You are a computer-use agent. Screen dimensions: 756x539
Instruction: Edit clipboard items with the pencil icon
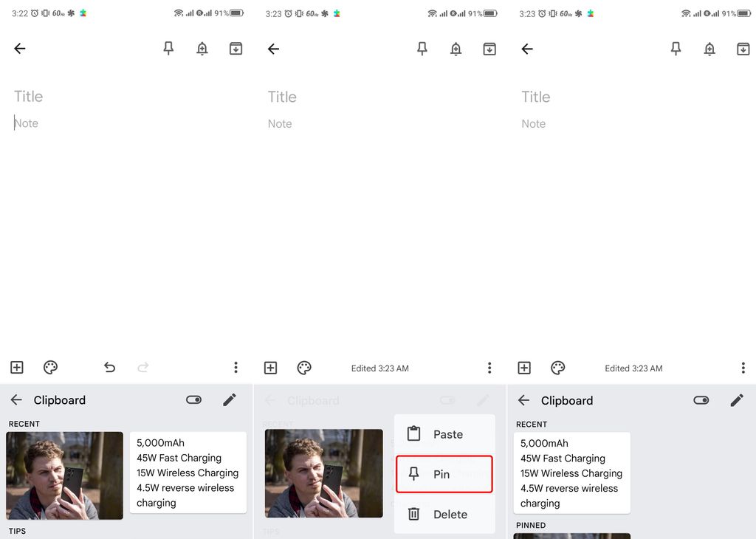click(x=229, y=399)
